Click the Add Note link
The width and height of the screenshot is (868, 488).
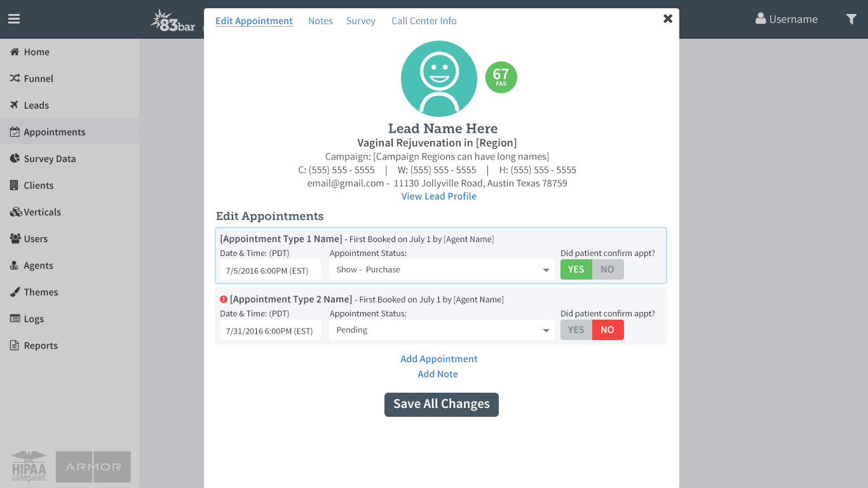(438, 374)
